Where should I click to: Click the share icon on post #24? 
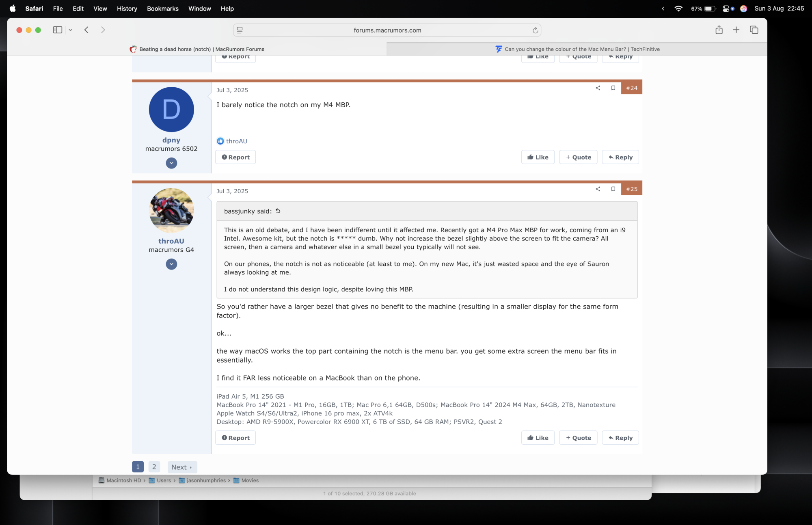tap(598, 88)
